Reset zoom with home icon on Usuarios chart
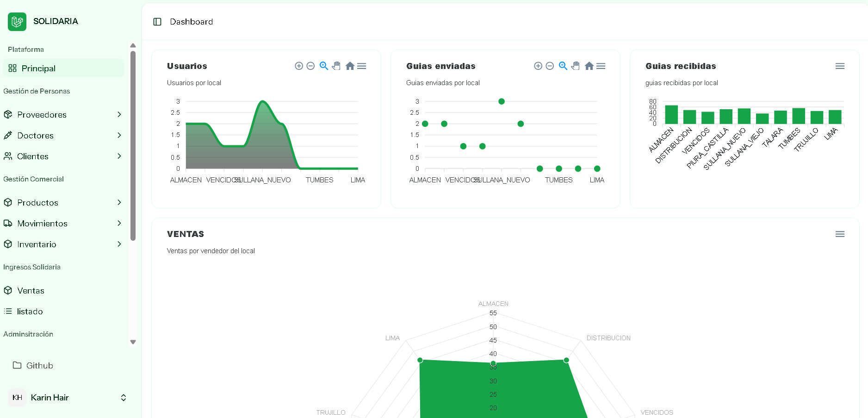This screenshot has width=868, height=418. click(x=350, y=66)
